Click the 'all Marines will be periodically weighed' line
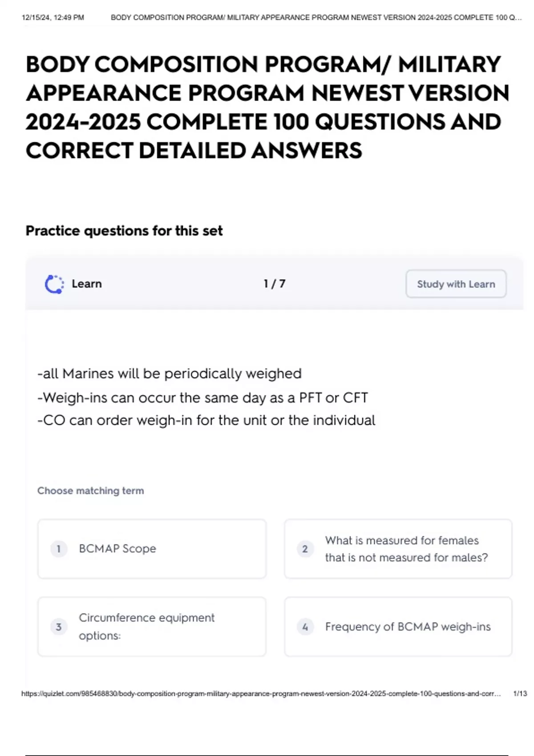The image size is (534, 756). (x=170, y=374)
